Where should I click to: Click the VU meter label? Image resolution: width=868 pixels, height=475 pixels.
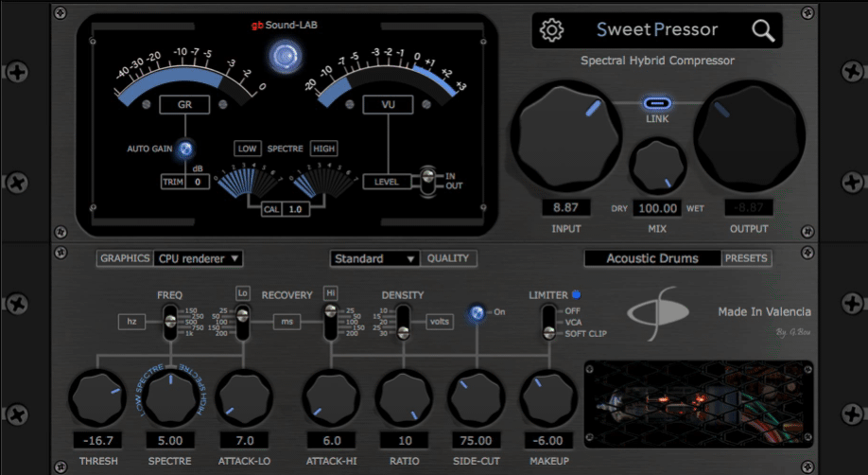coord(388,104)
